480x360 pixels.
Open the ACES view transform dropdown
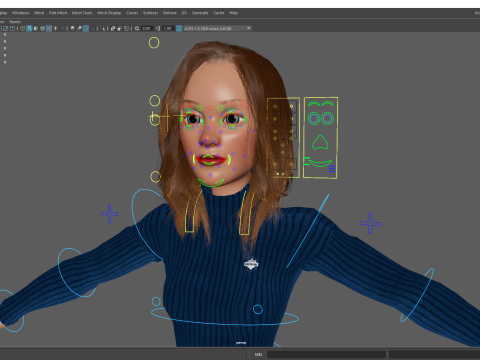[218, 28]
